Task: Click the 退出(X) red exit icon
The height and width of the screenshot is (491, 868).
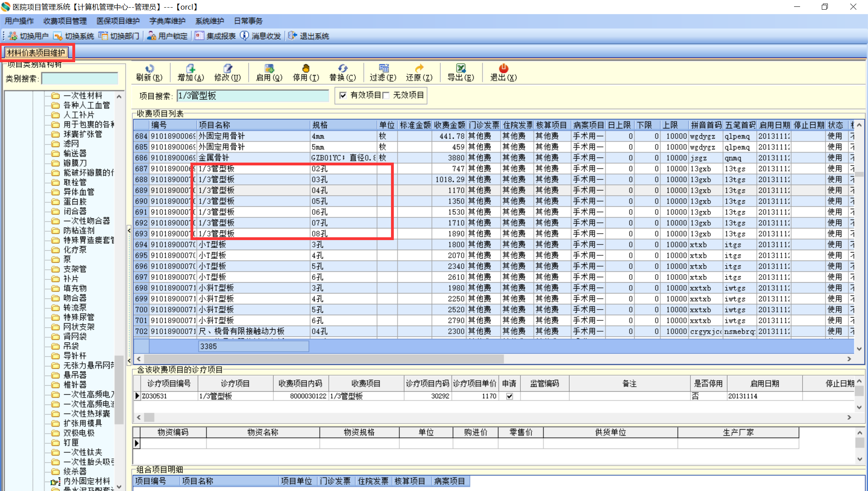Action: coord(503,69)
